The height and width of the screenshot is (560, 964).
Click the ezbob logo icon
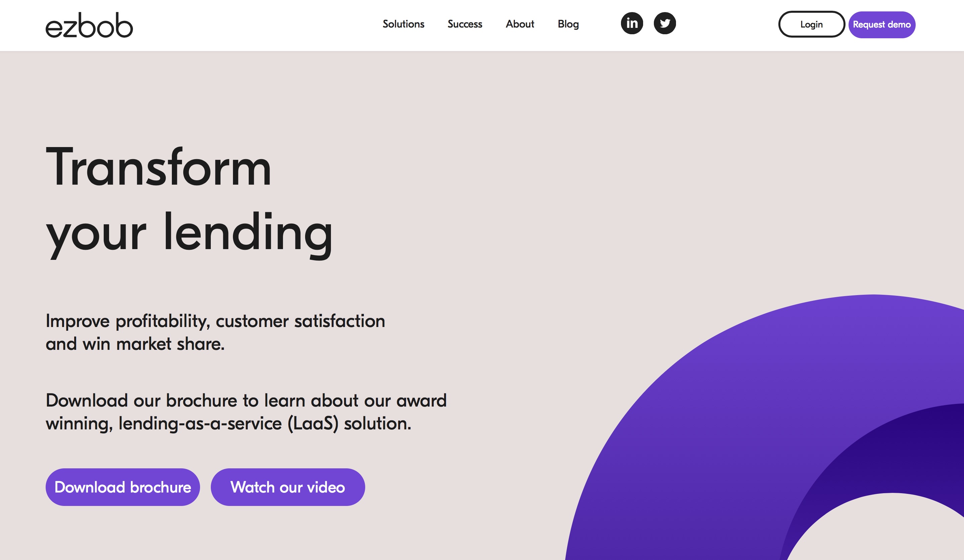[89, 24]
